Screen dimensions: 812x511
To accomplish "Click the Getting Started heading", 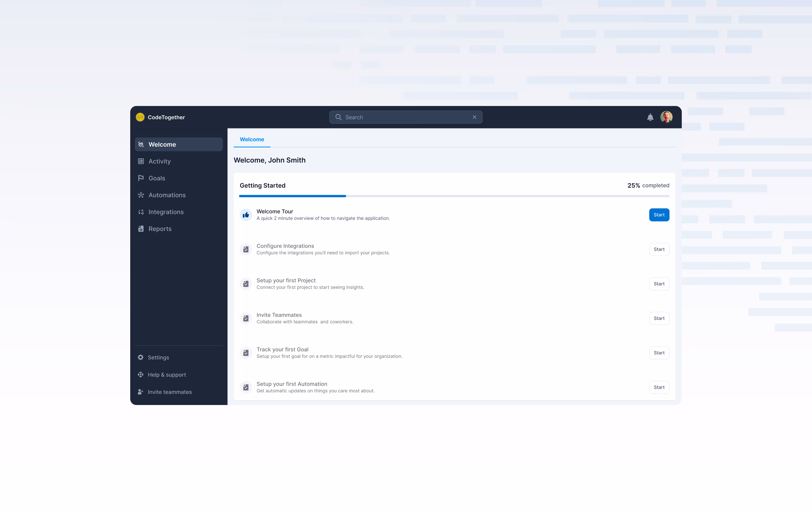I will (262, 185).
